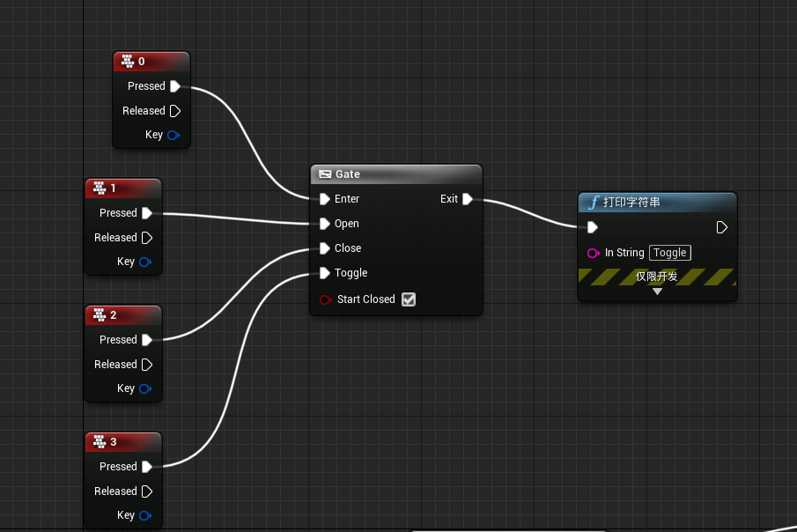Image resolution: width=797 pixels, height=532 pixels.
Task: Select the 打印字符串 node title
Action: 657,203
